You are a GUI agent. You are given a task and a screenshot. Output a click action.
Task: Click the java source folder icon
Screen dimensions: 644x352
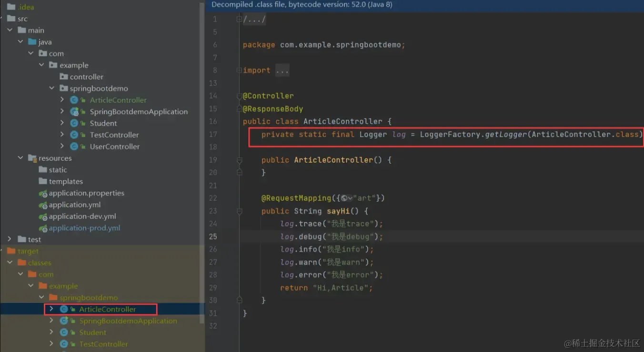click(x=32, y=42)
